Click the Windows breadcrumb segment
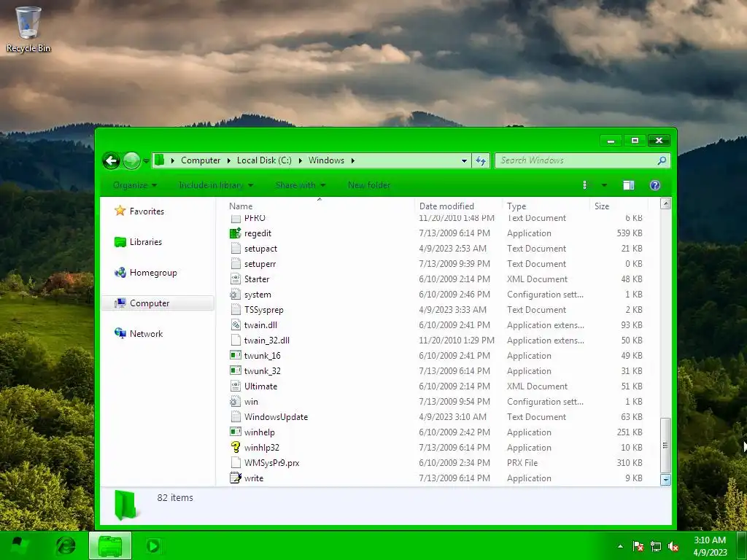This screenshot has width=747, height=560. coord(326,160)
